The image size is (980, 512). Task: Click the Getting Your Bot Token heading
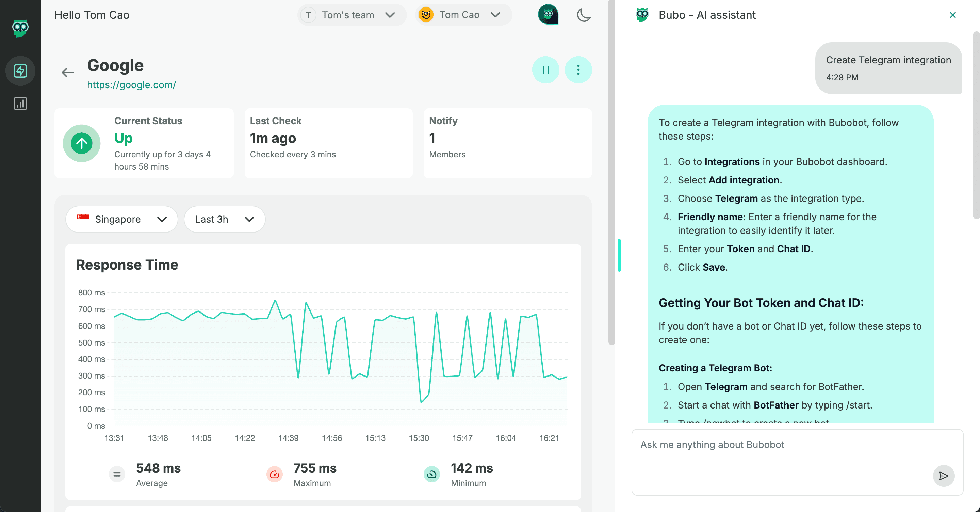(x=761, y=303)
